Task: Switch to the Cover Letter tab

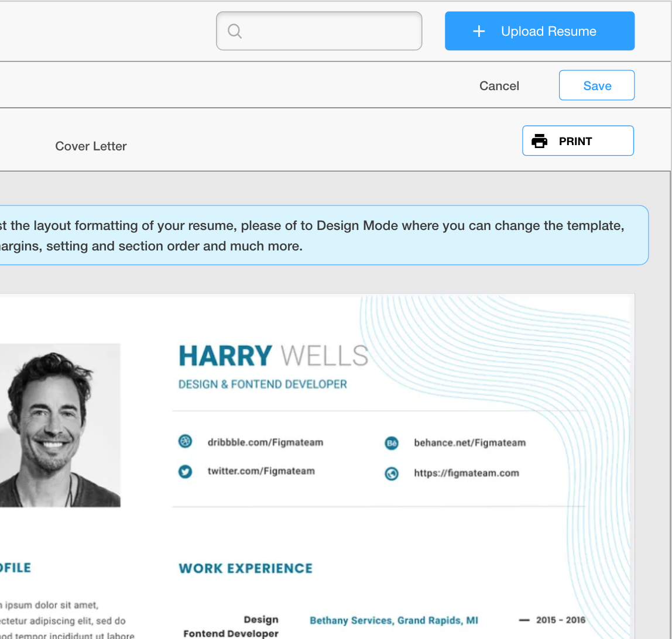Action: point(91,146)
